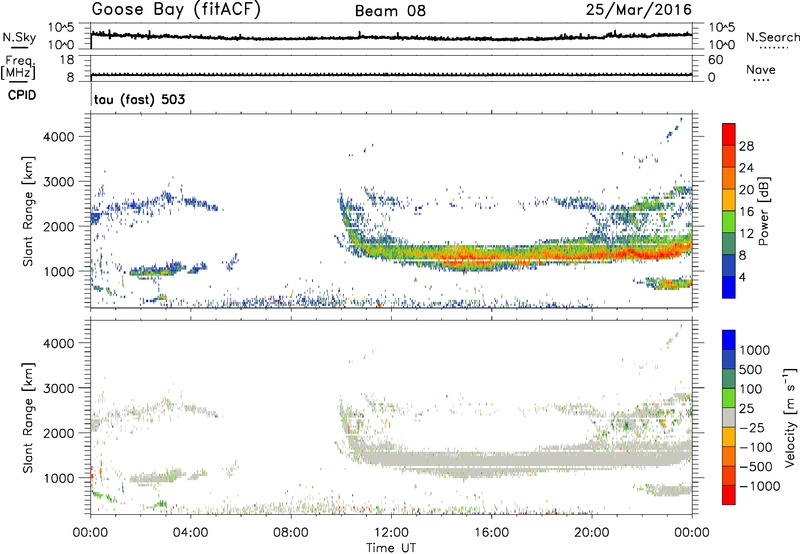Pick the top red segment of Power colorbar
Viewport: 800px width, 554px height.
coord(729,134)
